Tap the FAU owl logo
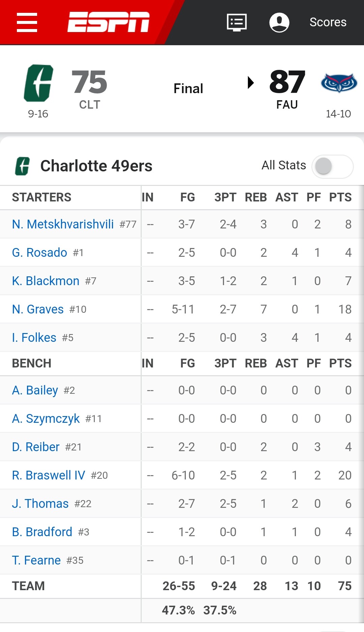The image size is (364, 632). click(339, 83)
